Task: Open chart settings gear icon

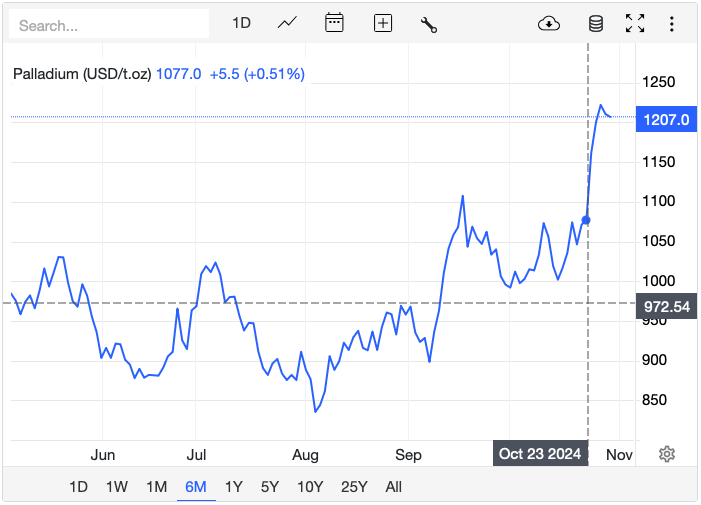Action: tap(667, 454)
